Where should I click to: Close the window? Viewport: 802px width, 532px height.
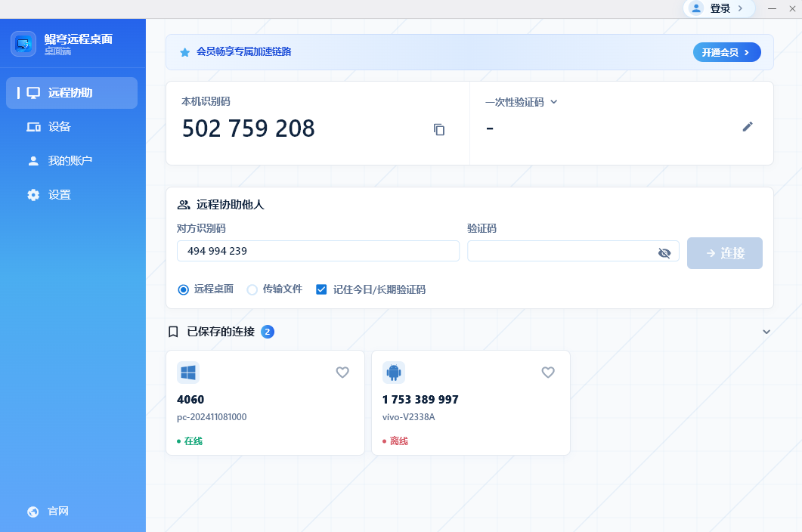[792, 9]
